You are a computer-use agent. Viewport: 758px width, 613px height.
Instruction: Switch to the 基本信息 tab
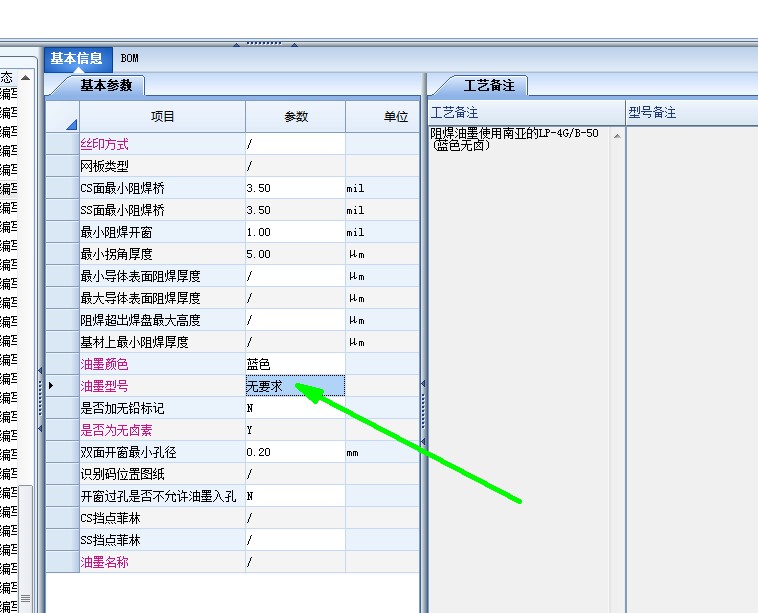point(77,59)
